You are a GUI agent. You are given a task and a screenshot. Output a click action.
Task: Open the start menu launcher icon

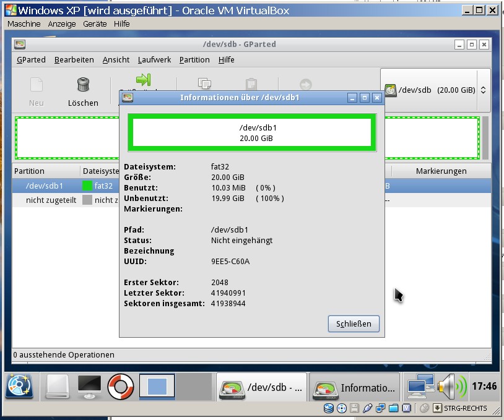pyautogui.click(x=19, y=386)
